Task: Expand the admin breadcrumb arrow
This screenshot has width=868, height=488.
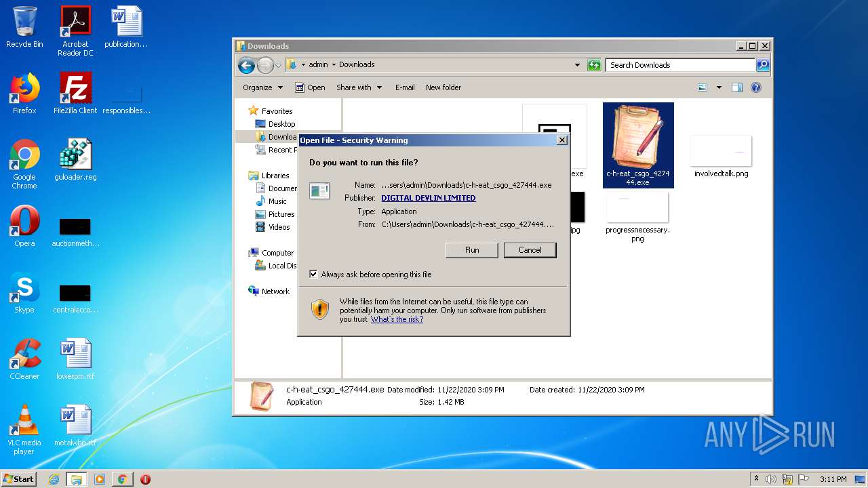Action: pos(334,65)
